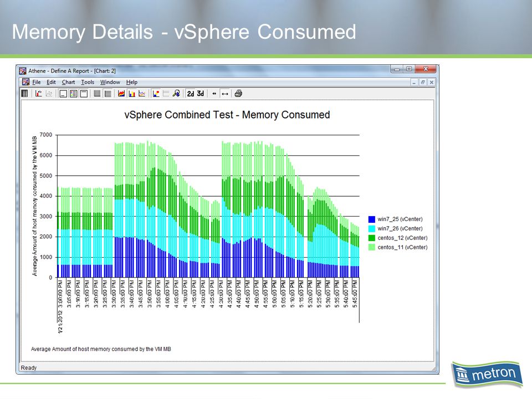
Task: Select the legend list layout icon
Action: [x=73, y=94]
